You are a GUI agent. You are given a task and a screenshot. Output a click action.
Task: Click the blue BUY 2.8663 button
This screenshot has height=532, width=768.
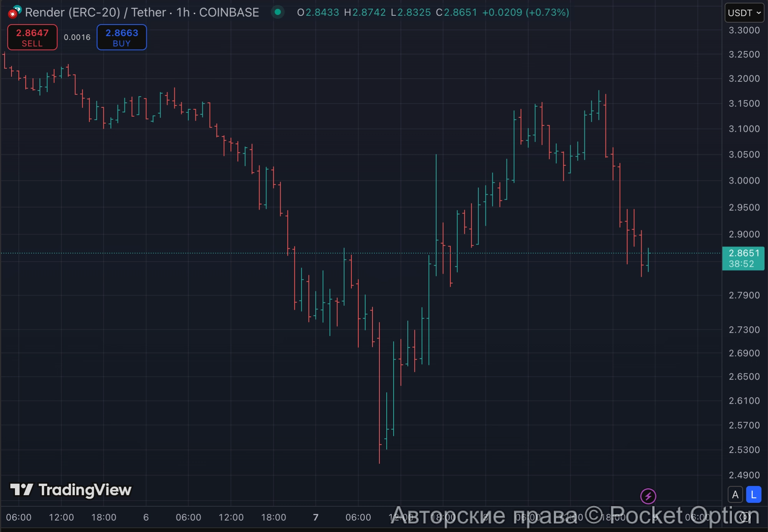point(121,37)
